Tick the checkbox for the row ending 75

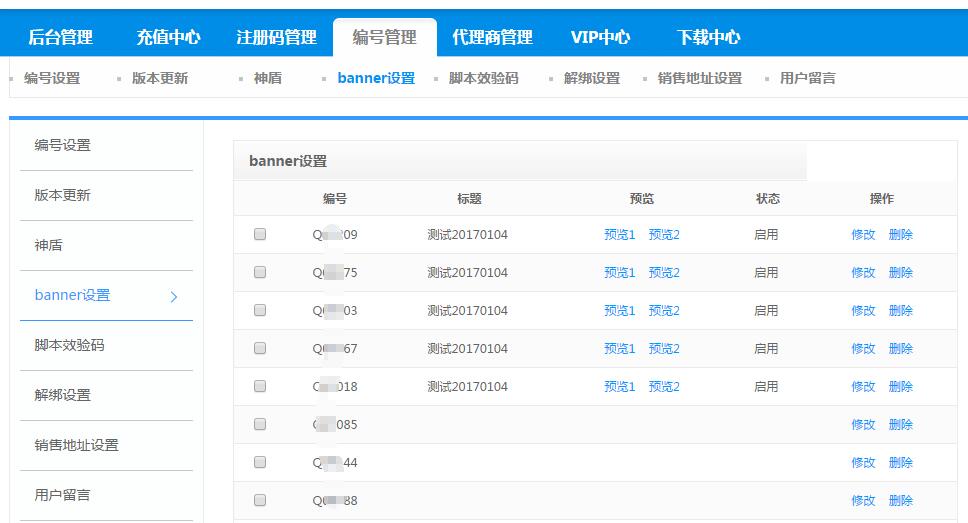coord(260,272)
